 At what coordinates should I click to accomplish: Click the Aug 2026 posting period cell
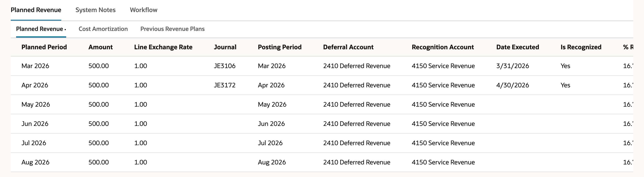point(272,162)
